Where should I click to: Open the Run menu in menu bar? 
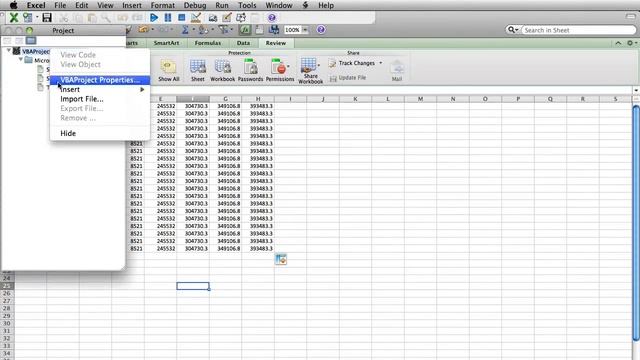point(222,5)
